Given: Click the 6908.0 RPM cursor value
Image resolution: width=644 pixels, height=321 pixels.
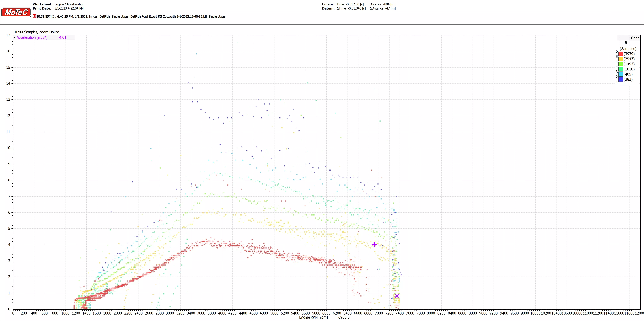Looking at the screenshot, I should [344, 317].
